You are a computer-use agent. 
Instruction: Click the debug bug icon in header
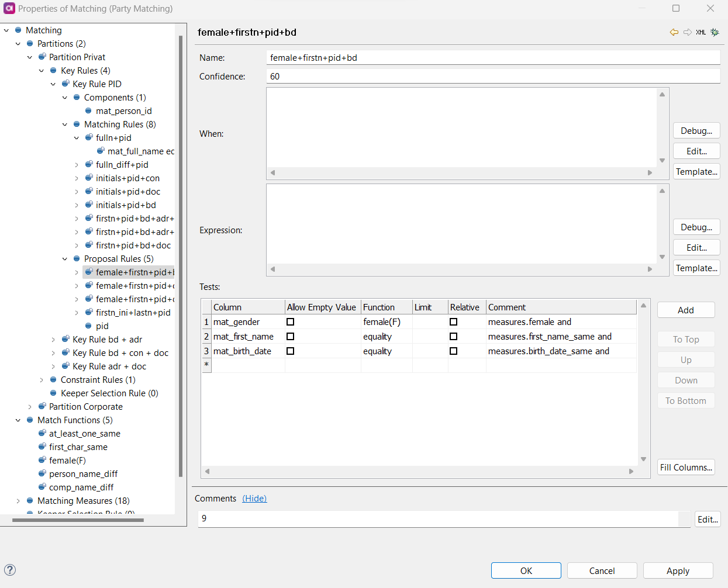pyautogui.click(x=715, y=32)
